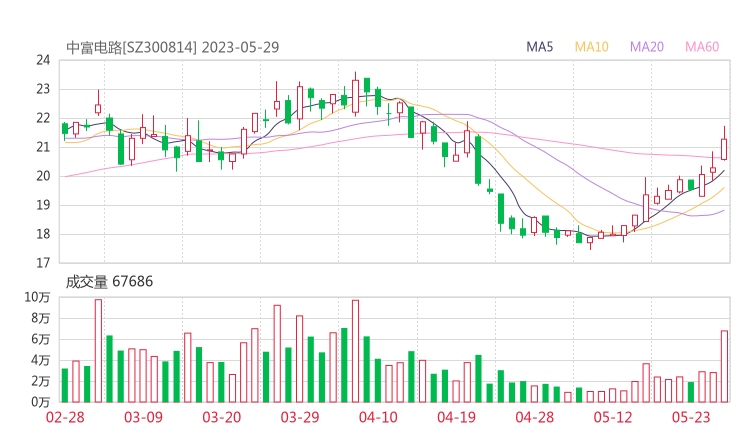
Task: Click the 04-28 date axis label
Action: pos(535,417)
